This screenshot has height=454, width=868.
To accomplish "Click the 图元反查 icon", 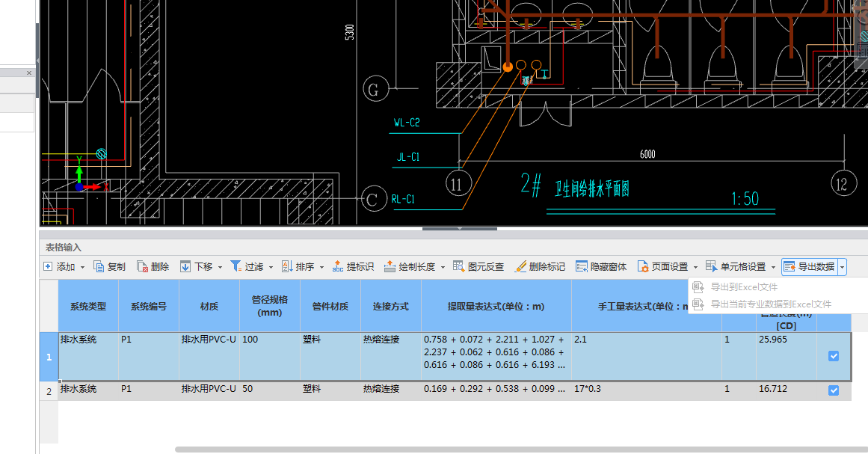I will (458, 267).
